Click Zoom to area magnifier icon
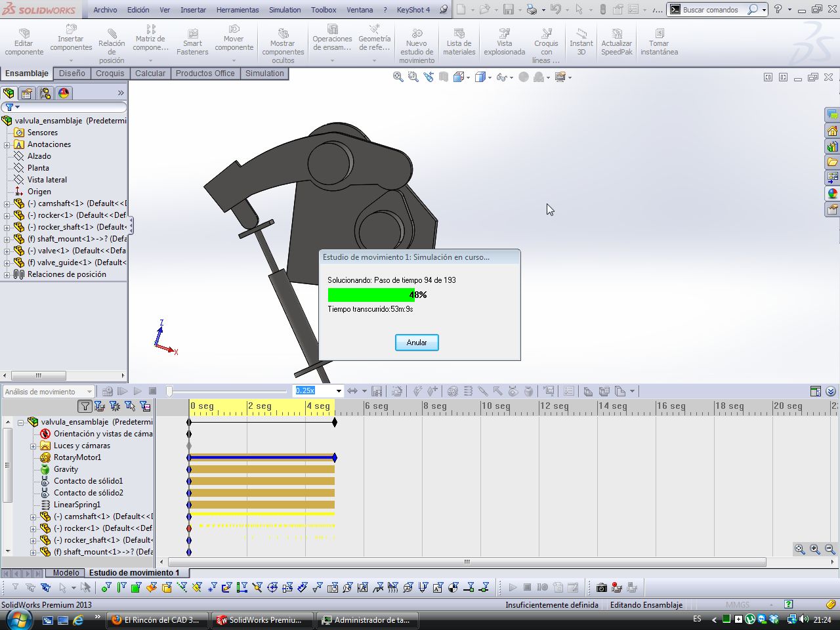The image size is (840, 630). pos(413,77)
